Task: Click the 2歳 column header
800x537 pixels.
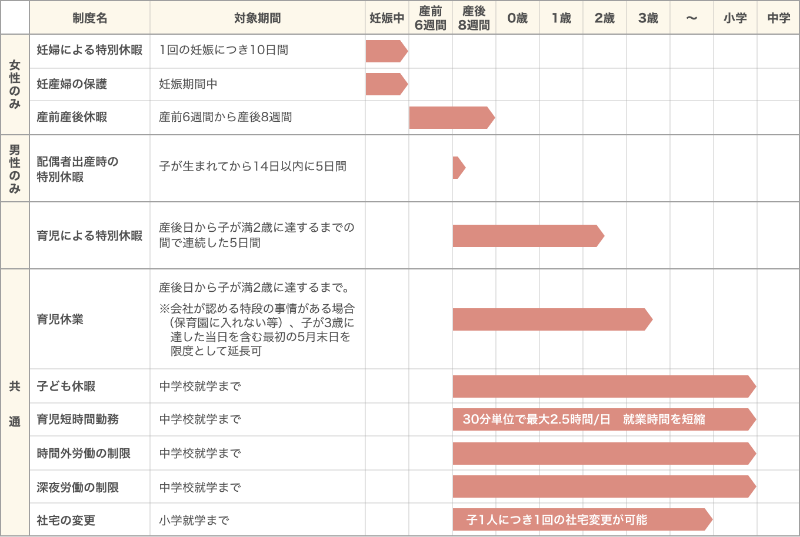Action: [x=605, y=18]
